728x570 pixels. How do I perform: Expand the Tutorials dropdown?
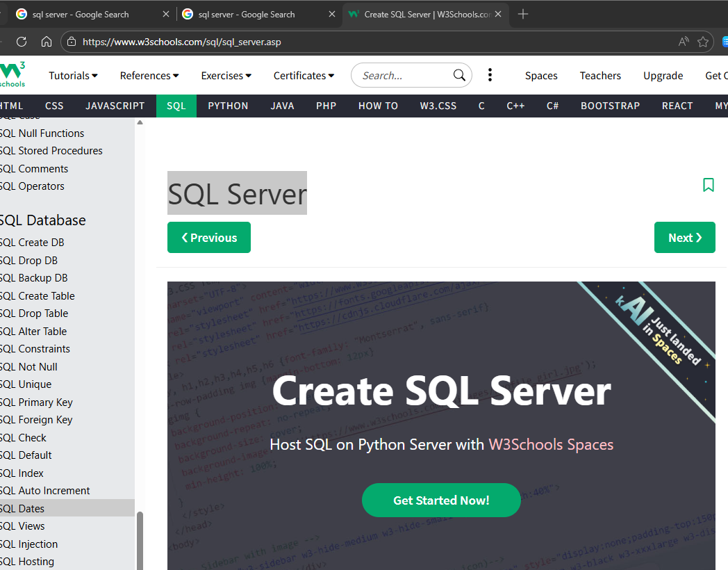pos(73,76)
